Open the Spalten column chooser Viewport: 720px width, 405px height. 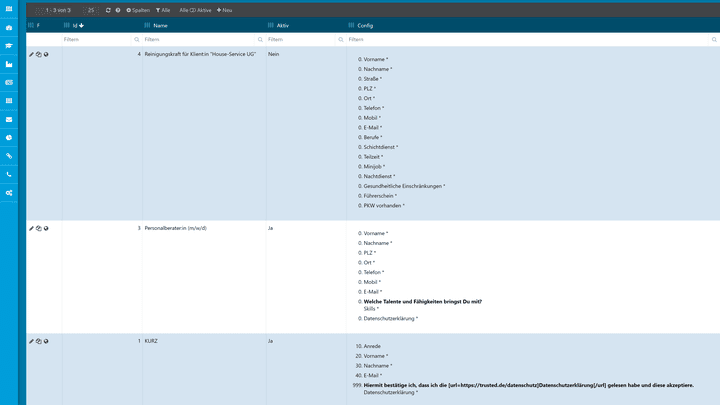(x=138, y=10)
